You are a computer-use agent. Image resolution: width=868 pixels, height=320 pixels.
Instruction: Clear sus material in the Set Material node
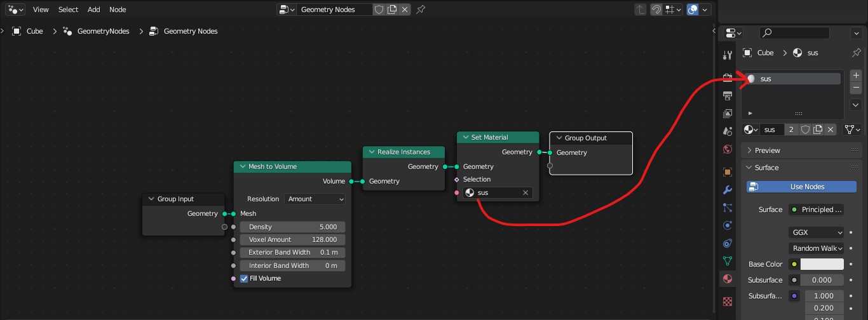[x=526, y=192]
